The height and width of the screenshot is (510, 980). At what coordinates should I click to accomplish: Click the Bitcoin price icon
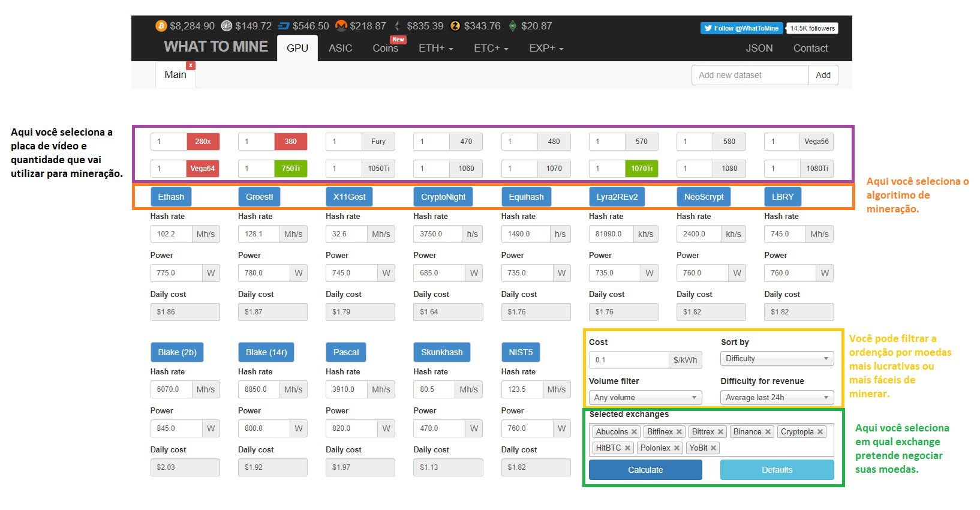(x=161, y=26)
